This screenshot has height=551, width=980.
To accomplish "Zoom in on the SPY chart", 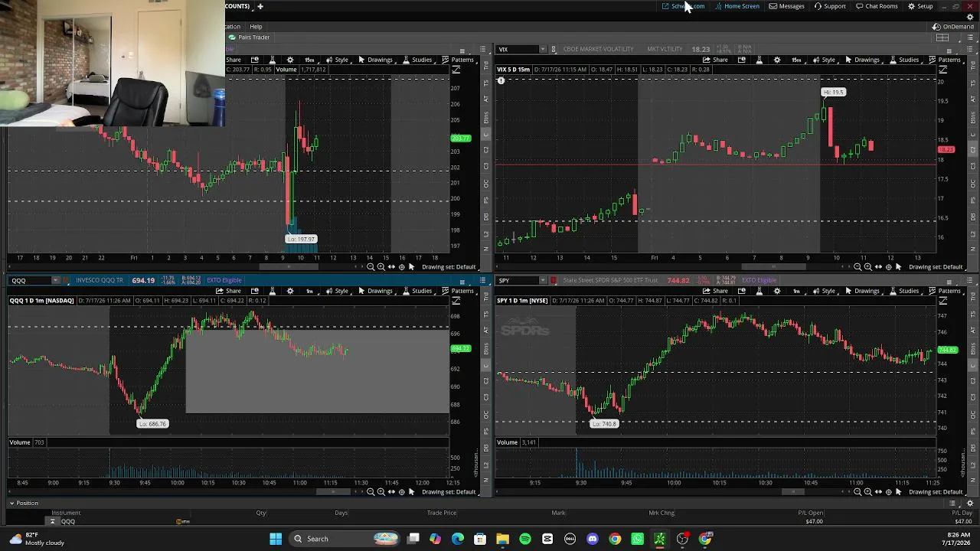I will coord(868,492).
